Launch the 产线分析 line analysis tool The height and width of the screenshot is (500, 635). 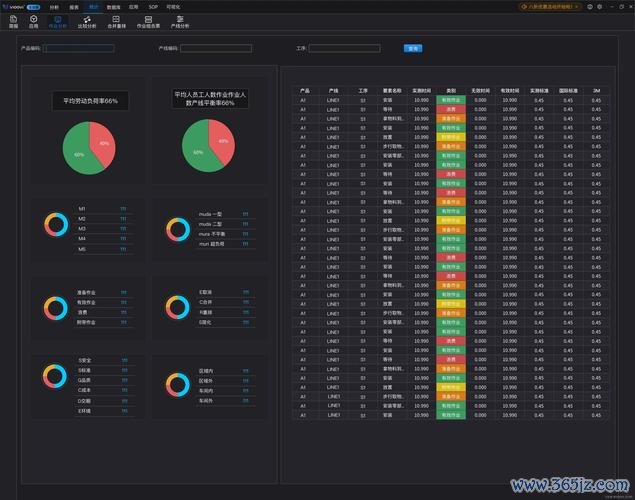180,22
